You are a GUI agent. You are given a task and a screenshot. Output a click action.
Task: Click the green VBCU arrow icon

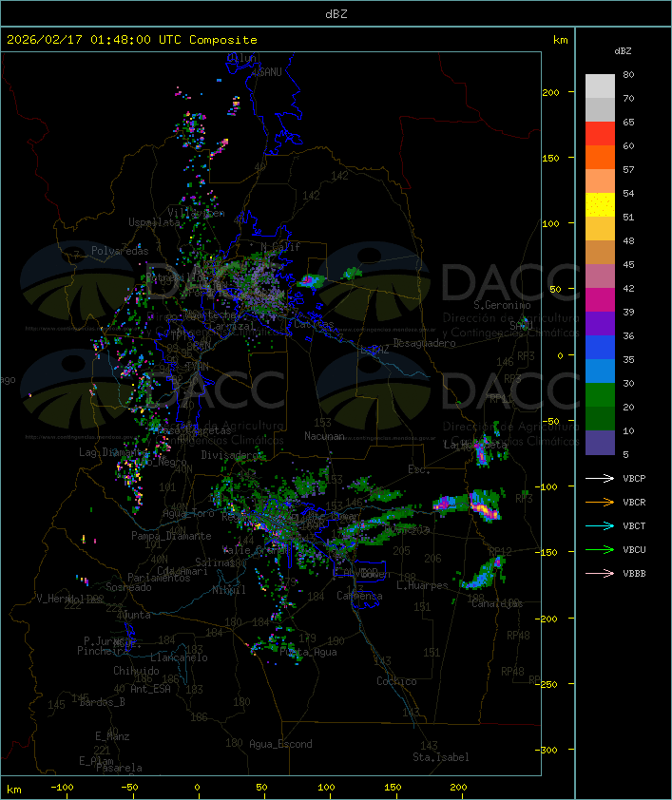(600, 549)
